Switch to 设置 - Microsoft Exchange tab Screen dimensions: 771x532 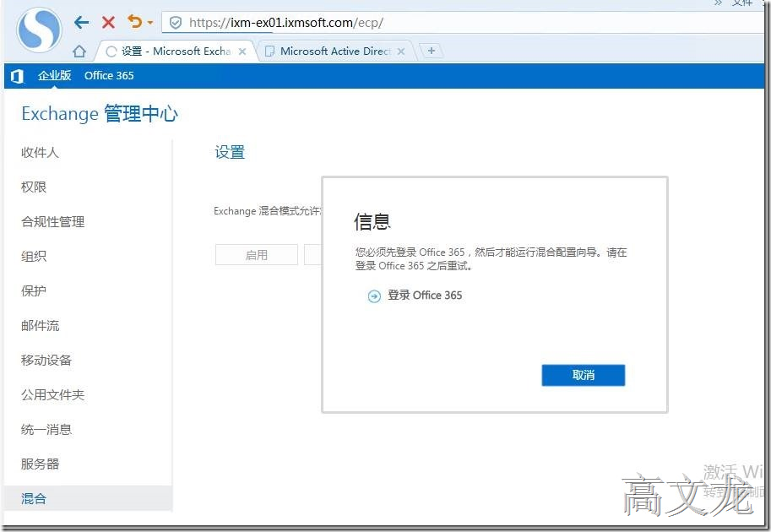point(176,52)
